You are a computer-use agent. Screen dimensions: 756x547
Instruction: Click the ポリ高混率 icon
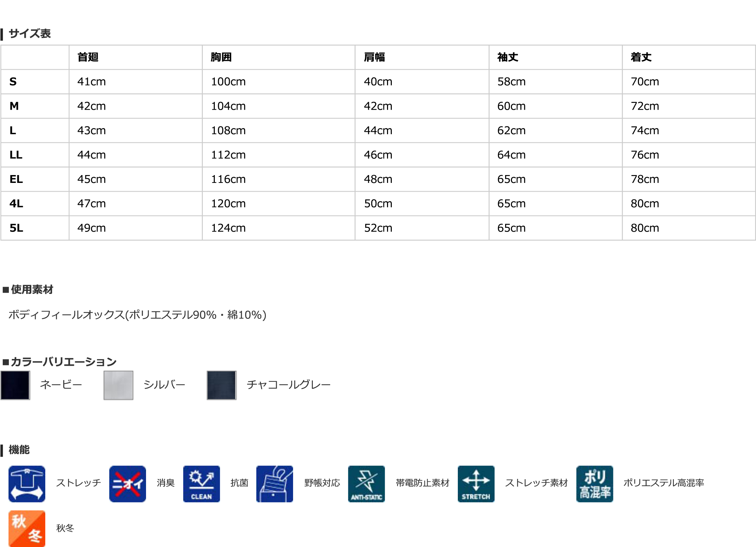pos(595,484)
